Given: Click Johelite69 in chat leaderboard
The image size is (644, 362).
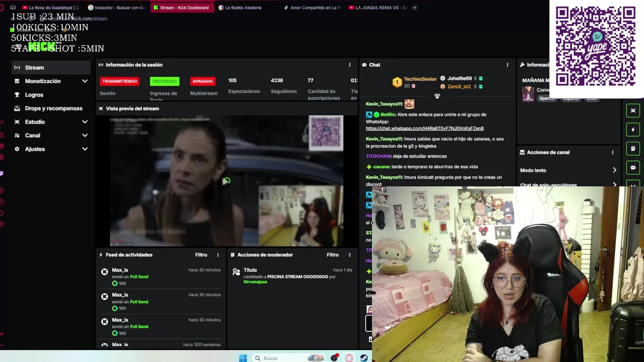Looking at the screenshot, I should (459, 78).
